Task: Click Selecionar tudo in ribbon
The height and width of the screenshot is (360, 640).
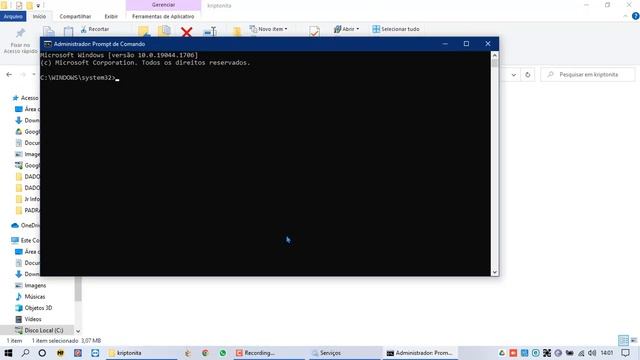Action: (396, 29)
